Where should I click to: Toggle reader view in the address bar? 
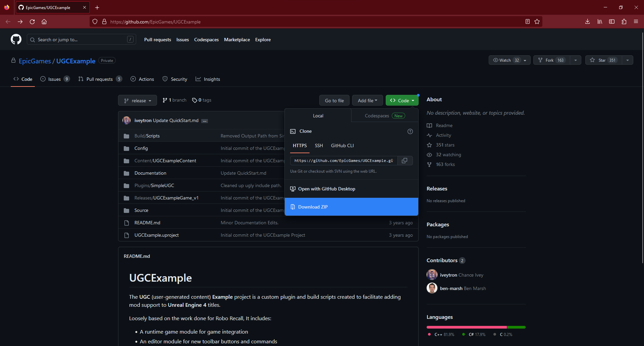coord(527,21)
